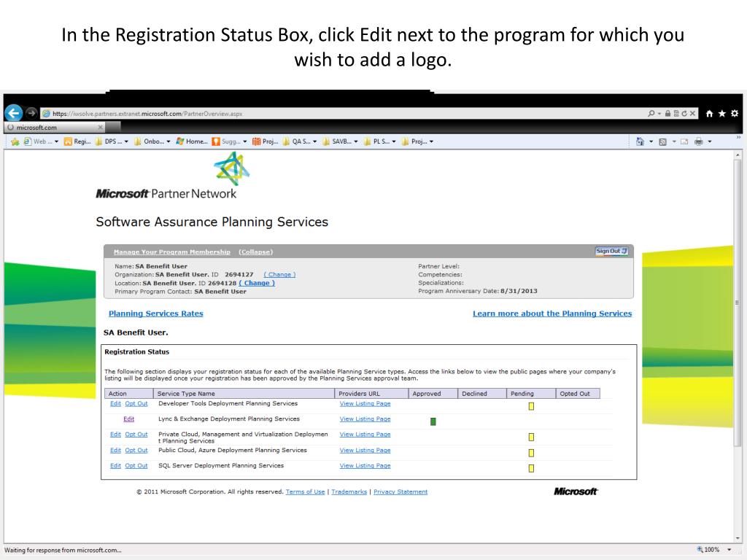
Task: Expand the Onbo... favorites folder arrow
Action: tap(169, 141)
